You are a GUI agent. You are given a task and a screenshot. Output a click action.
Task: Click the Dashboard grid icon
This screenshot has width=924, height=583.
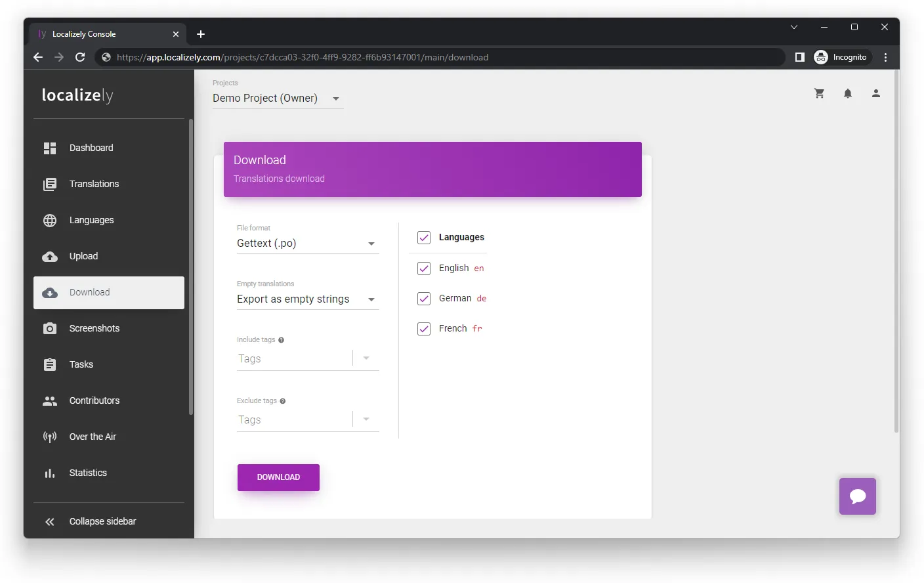50,148
